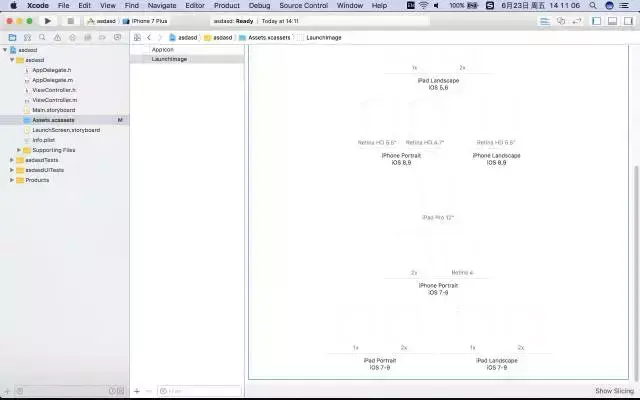Open Spotlight search in menu bar
Image resolution: width=640 pixels, height=400 pixels.
593,5
